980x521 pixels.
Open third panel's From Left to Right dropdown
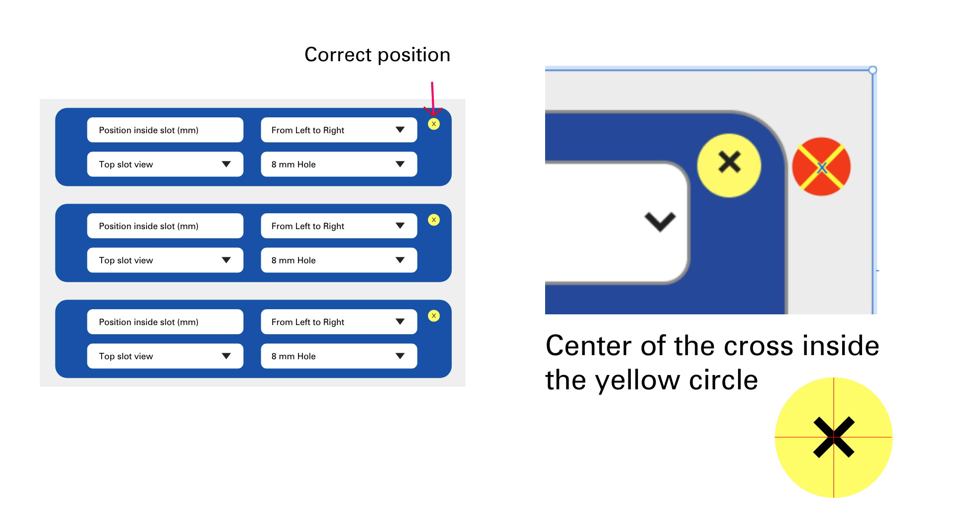[339, 322]
